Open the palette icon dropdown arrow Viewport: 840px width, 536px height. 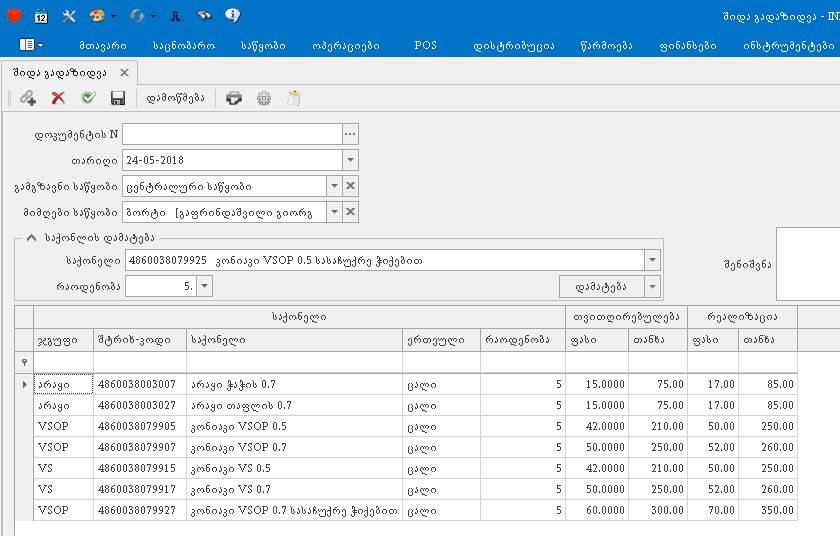[x=113, y=17]
